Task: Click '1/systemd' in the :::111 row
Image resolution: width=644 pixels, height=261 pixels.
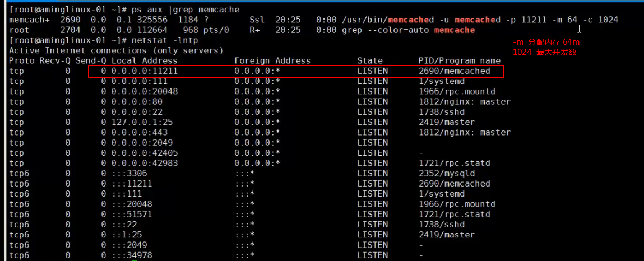Action: [442, 194]
